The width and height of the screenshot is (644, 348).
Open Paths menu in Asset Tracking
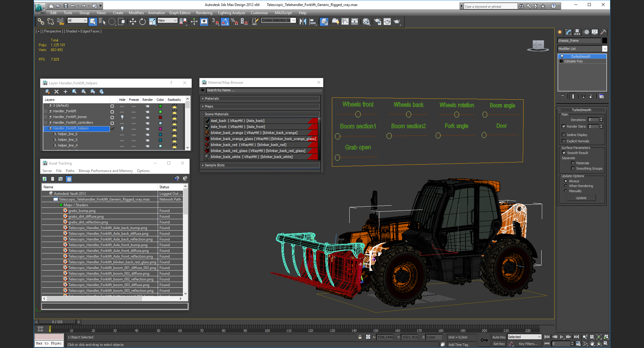(70, 171)
